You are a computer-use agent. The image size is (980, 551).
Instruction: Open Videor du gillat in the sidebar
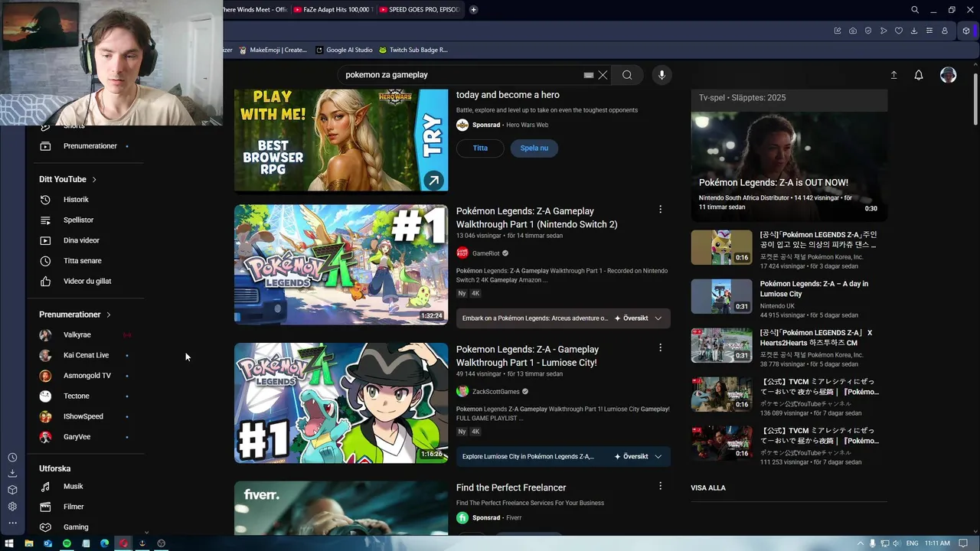pyautogui.click(x=86, y=282)
